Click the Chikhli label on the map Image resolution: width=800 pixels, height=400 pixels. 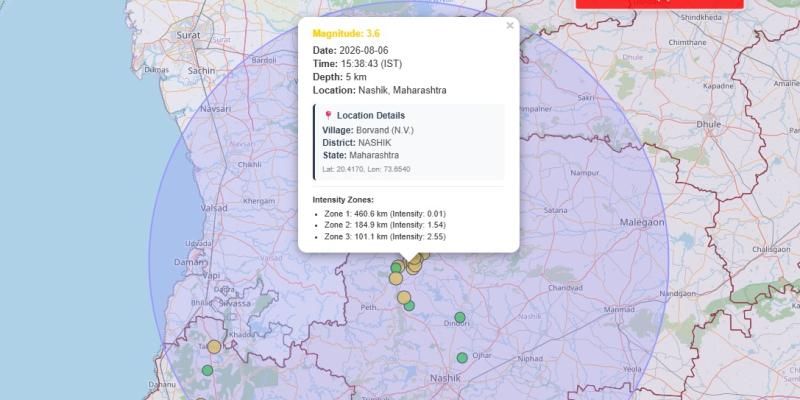click(x=249, y=165)
